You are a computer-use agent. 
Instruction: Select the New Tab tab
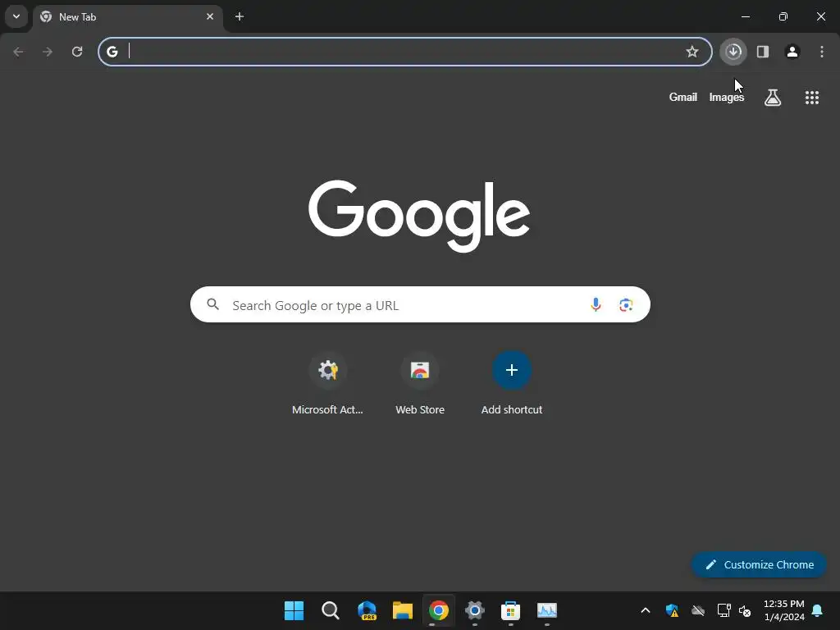pyautogui.click(x=127, y=18)
